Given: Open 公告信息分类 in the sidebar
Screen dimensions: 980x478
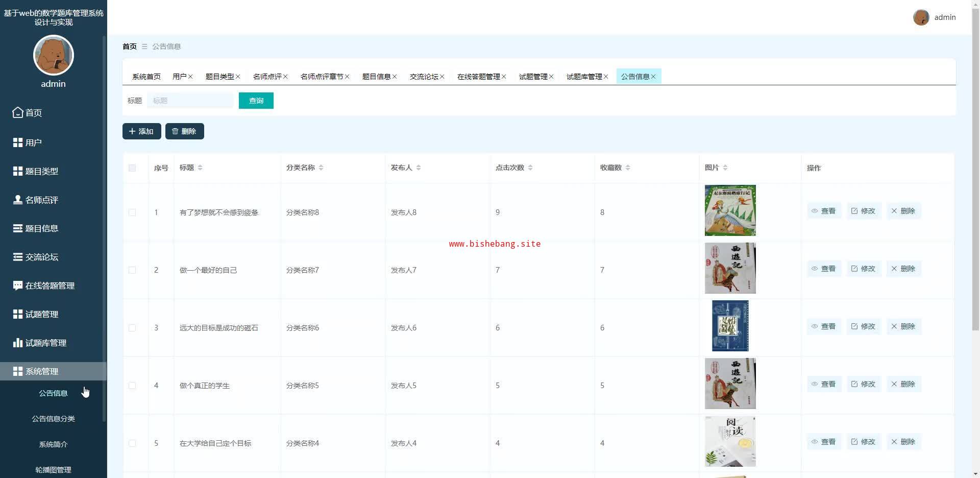Looking at the screenshot, I should [x=53, y=419].
